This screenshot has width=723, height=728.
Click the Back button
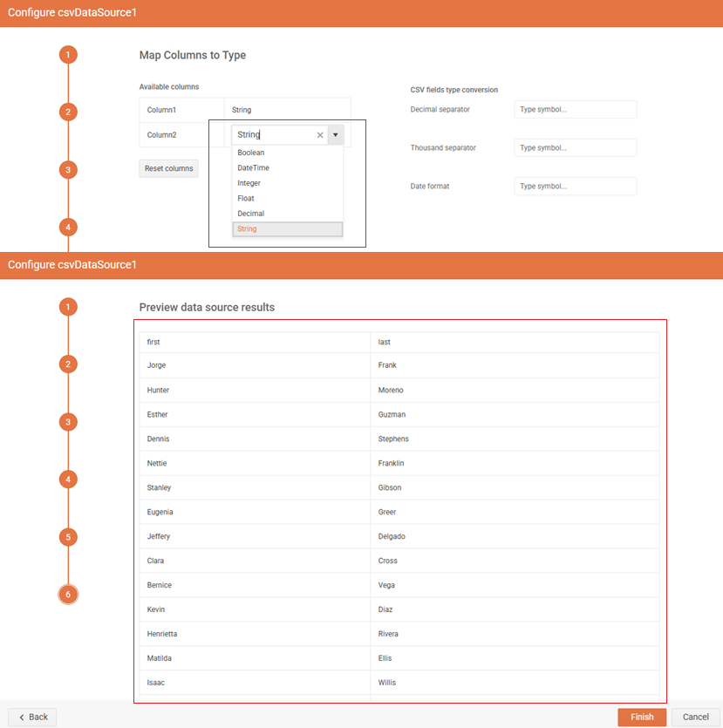pyautogui.click(x=32, y=718)
